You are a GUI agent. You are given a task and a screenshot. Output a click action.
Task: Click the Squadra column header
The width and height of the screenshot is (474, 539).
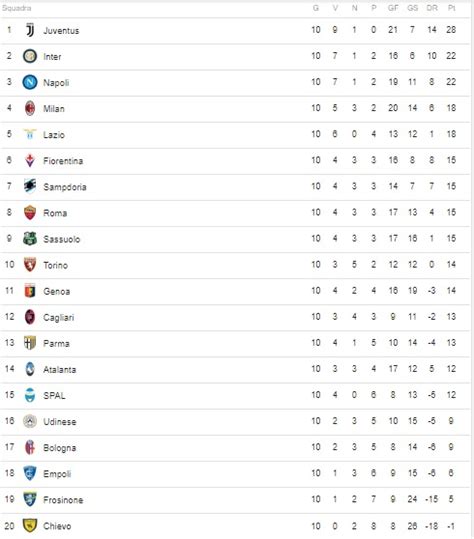click(x=16, y=8)
